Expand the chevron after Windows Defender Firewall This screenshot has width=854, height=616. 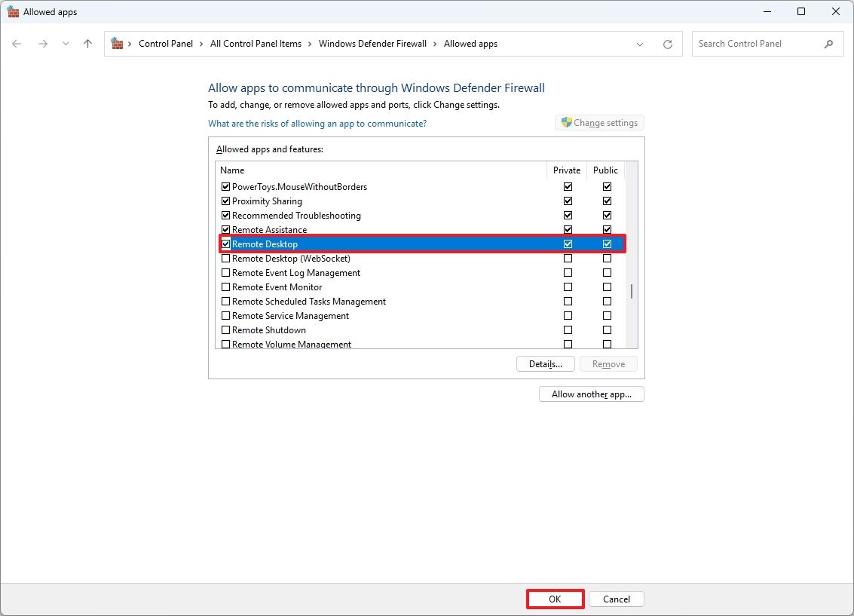[x=436, y=44]
